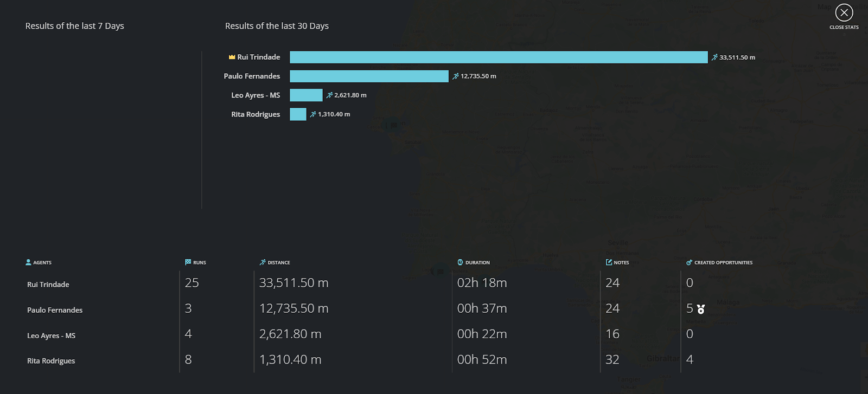868x394 pixels.
Task: Close the stats overlay with X icon
Action: (x=844, y=12)
